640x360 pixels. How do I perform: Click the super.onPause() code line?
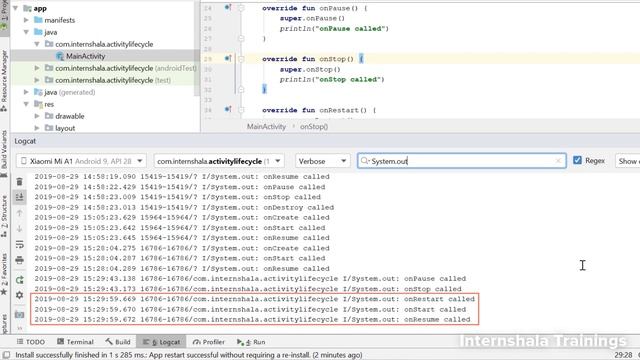[312, 18]
